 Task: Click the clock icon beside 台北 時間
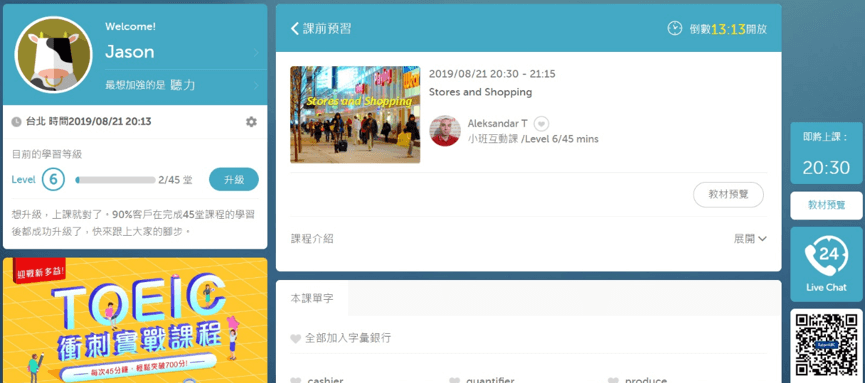coord(17,122)
